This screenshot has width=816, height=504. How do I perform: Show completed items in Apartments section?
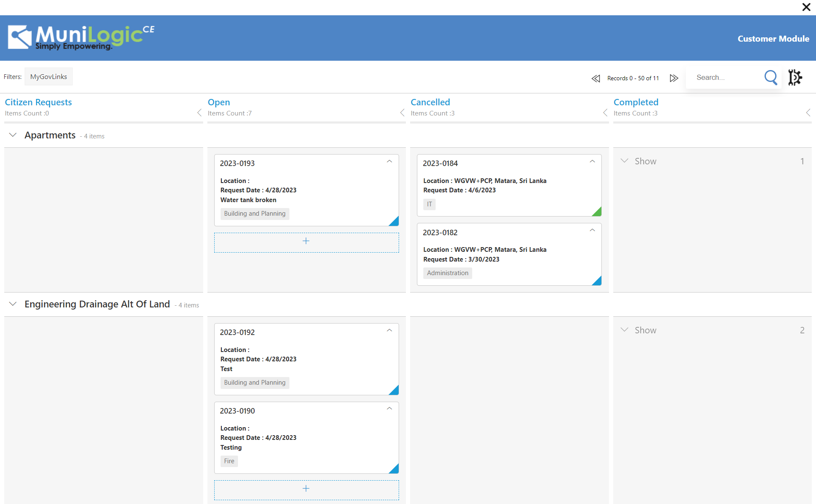[639, 161]
